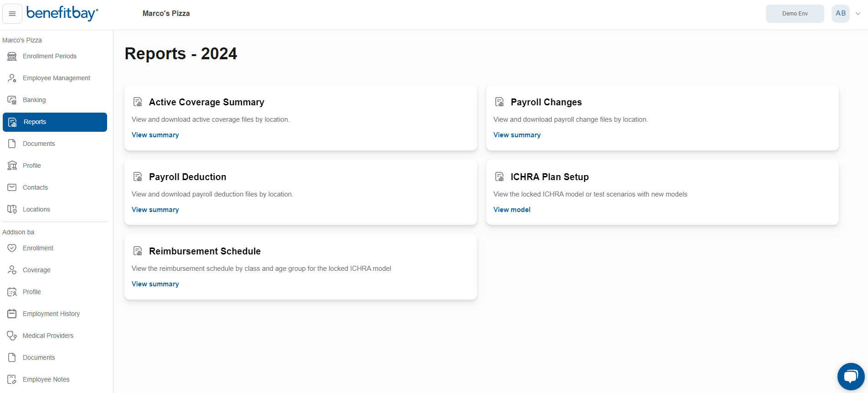The image size is (868, 393).
Task: Click the Payroll Deduction card heading
Action: point(188,177)
